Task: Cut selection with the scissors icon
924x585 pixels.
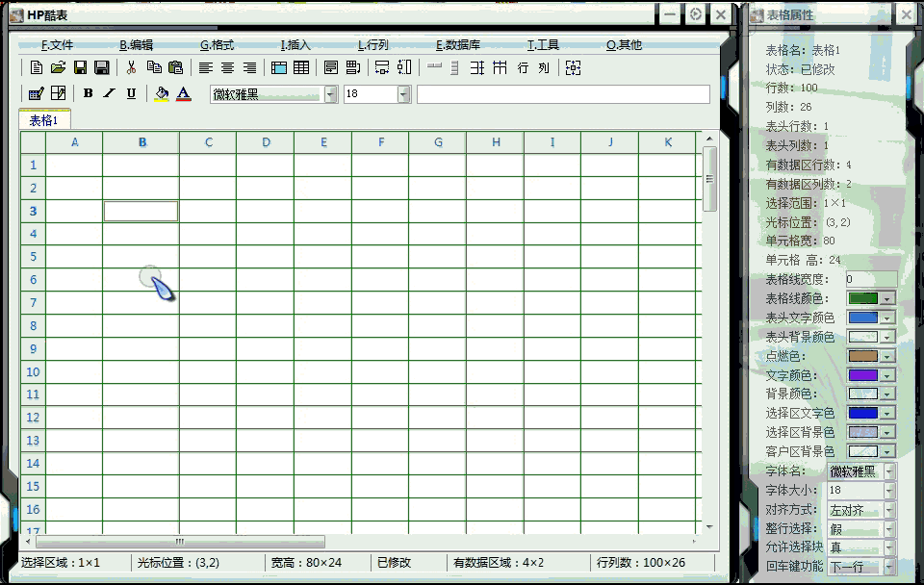Action: click(131, 67)
